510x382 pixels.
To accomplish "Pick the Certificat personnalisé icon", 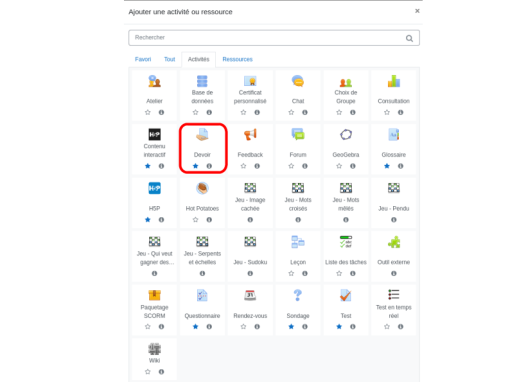I will [250, 81].
